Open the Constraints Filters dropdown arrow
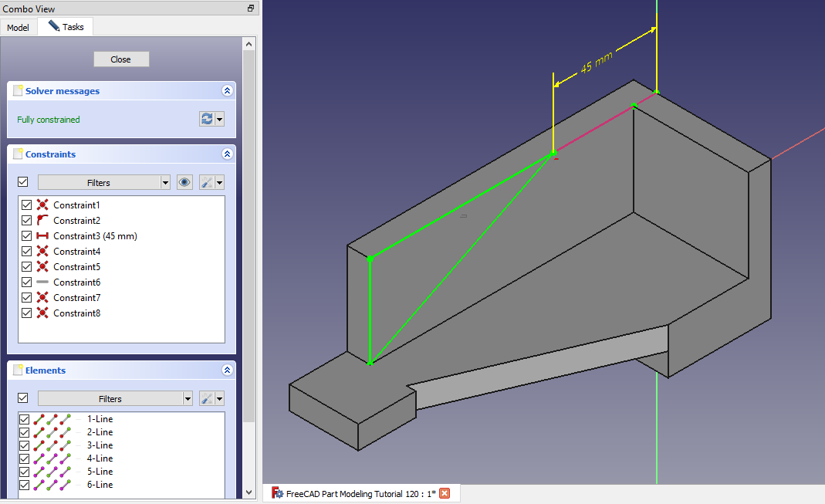825x504 pixels. pyautogui.click(x=165, y=183)
